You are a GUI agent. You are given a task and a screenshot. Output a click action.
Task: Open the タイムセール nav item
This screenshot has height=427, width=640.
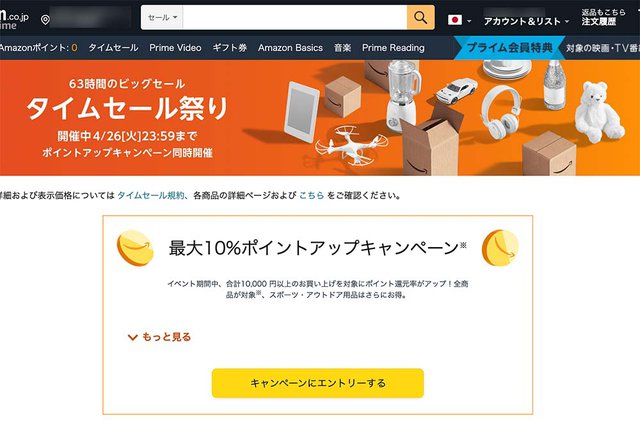click(113, 48)
